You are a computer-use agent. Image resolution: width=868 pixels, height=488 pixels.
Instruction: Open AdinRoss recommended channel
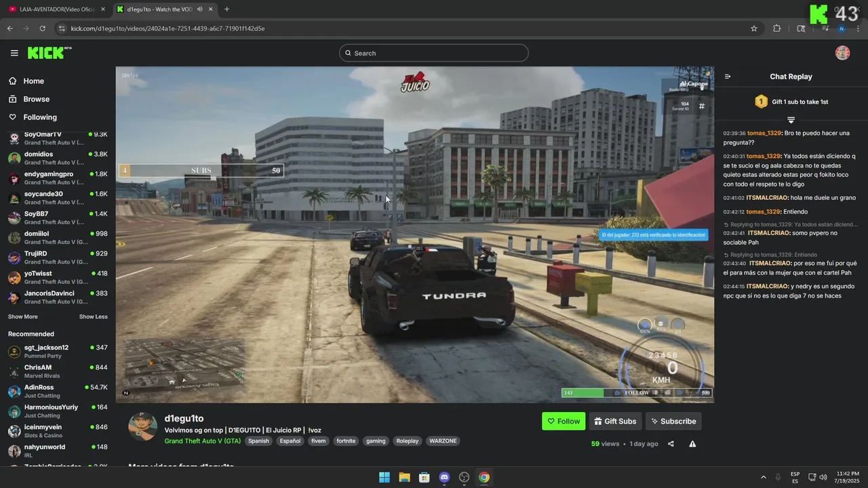click(x=58, y=391)
